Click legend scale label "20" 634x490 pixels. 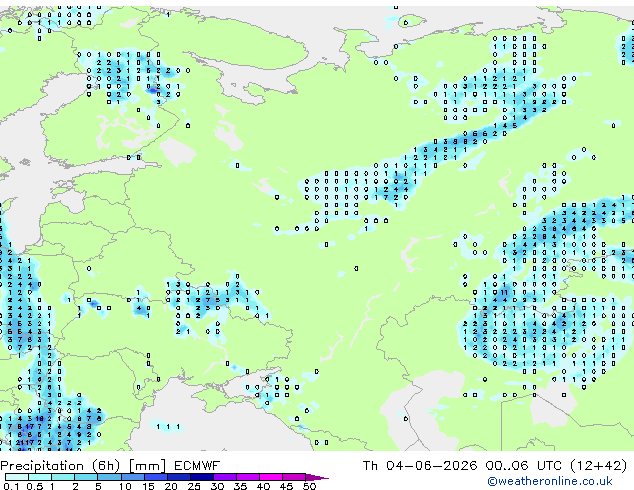171,486
